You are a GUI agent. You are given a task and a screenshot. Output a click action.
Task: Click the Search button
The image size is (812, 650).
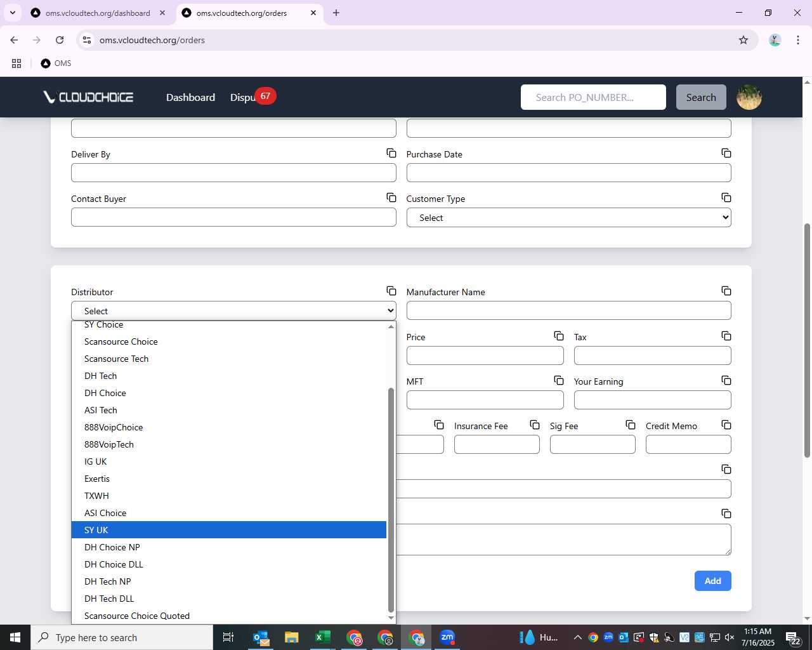click(x=701, y=97)
